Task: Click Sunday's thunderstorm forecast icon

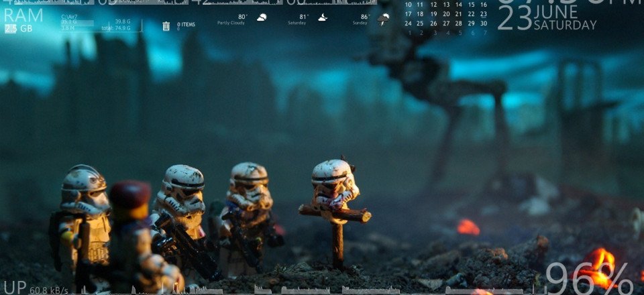Action: click(384, 19)
